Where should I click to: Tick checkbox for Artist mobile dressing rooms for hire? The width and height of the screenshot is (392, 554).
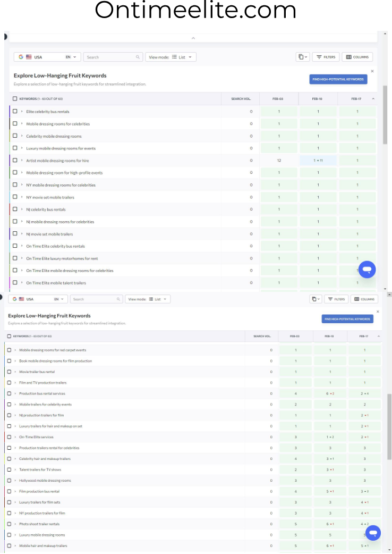pyautogui.click(x=15, y=160)
